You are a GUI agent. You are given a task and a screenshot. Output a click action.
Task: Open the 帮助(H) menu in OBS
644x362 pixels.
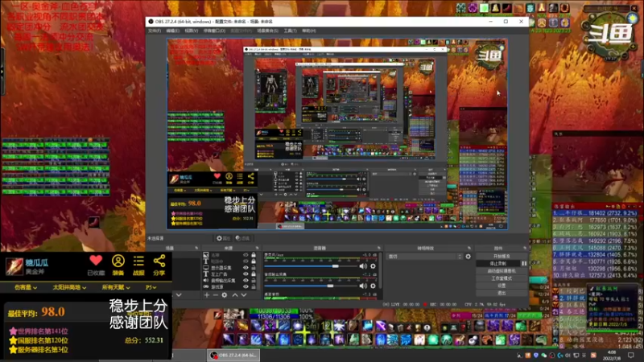309,31
